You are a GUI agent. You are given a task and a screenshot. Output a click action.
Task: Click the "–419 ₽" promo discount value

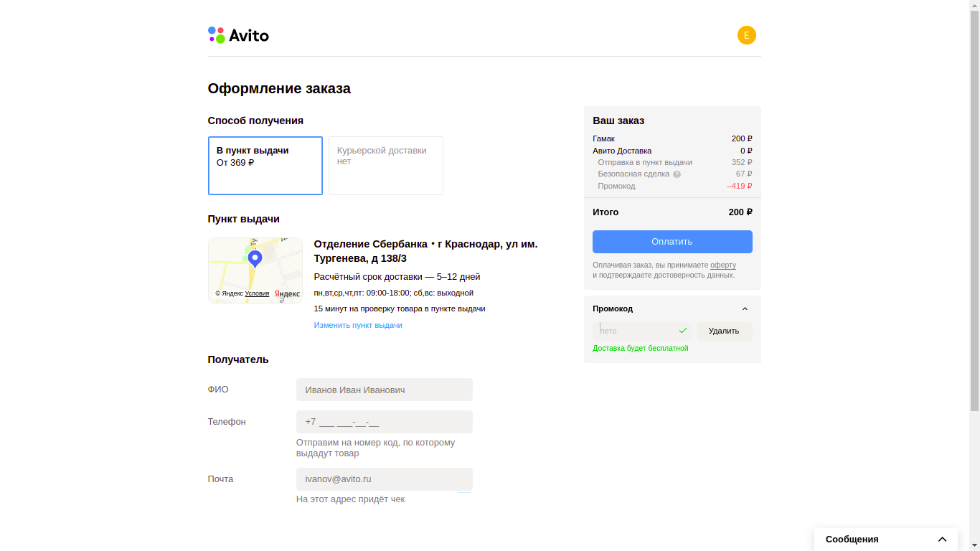pyautogui.click(x=739, y=186)
